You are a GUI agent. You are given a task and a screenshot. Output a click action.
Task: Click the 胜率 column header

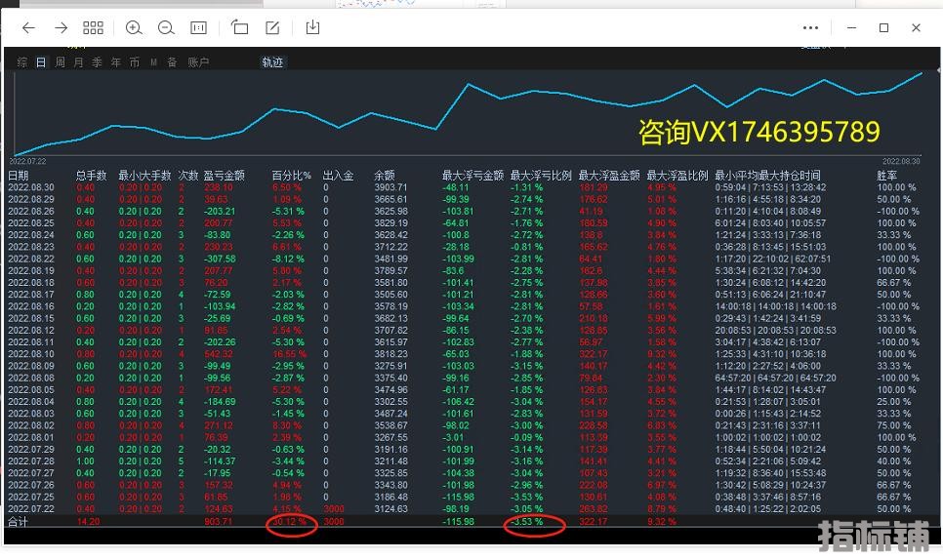tap(887, 176)
